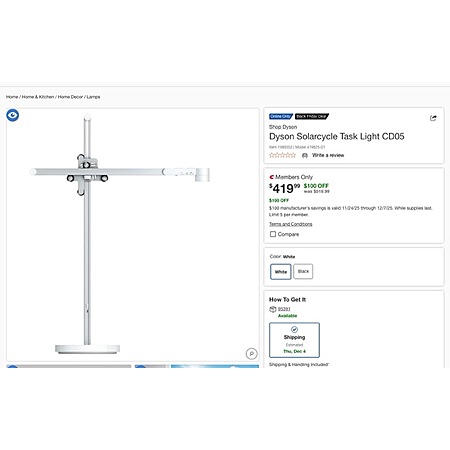Click the empty star rating icons
Screen dimensions: 450x450
283,155
